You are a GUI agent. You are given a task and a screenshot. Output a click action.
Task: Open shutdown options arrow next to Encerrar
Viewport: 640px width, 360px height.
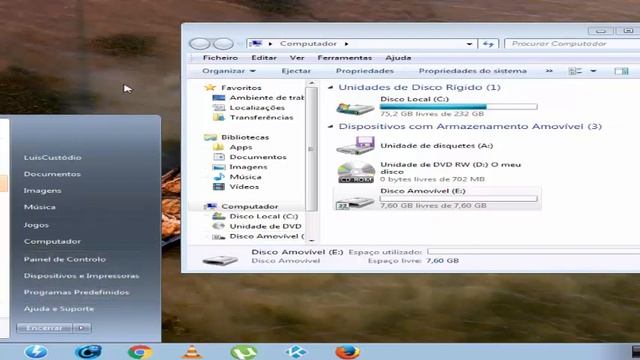(x=82, y=328)
